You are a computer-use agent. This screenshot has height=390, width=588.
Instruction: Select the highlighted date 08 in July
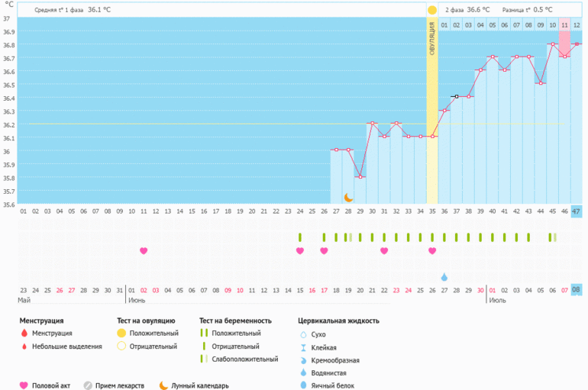[576, 290]
